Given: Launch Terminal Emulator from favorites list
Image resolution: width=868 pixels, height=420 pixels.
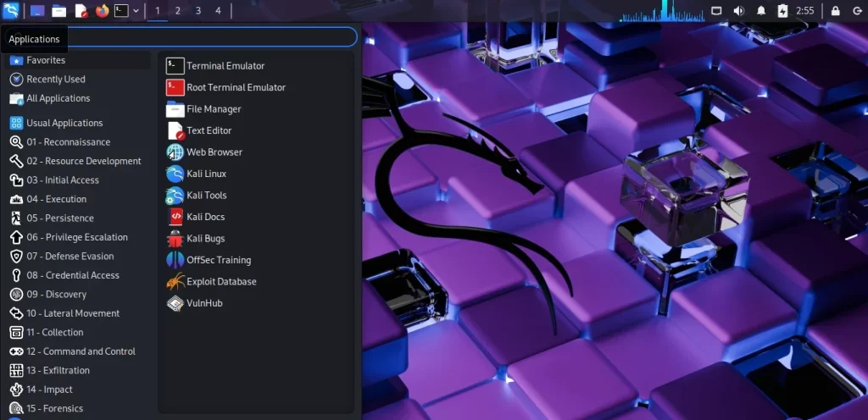Looking at the screenshot, I should [x=256, y=66].
